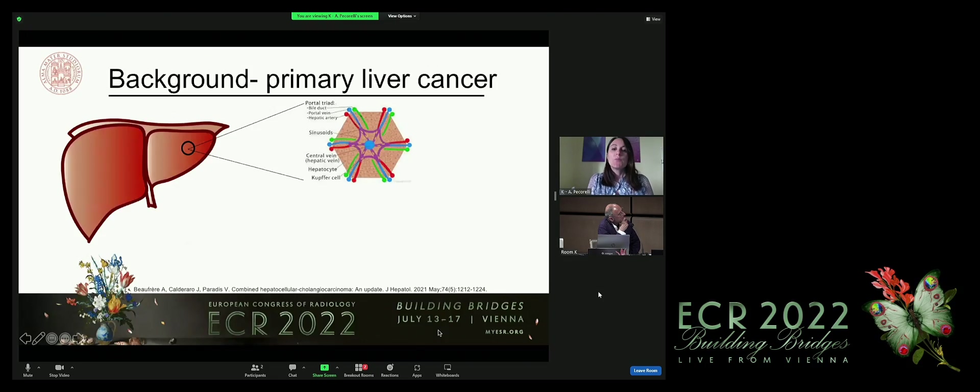This screenshot has height=392, width=980.
Task: Open the Participants panel
Action: tap(255, 371)
